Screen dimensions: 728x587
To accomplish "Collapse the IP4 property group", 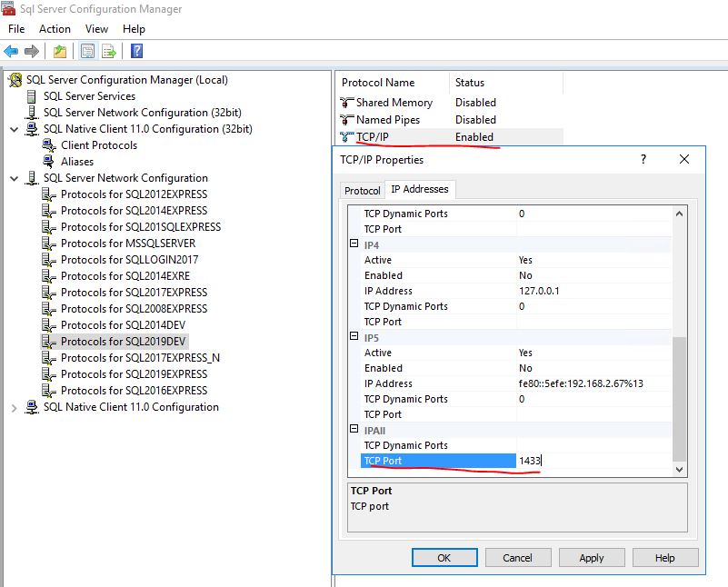I will [354, 244].
